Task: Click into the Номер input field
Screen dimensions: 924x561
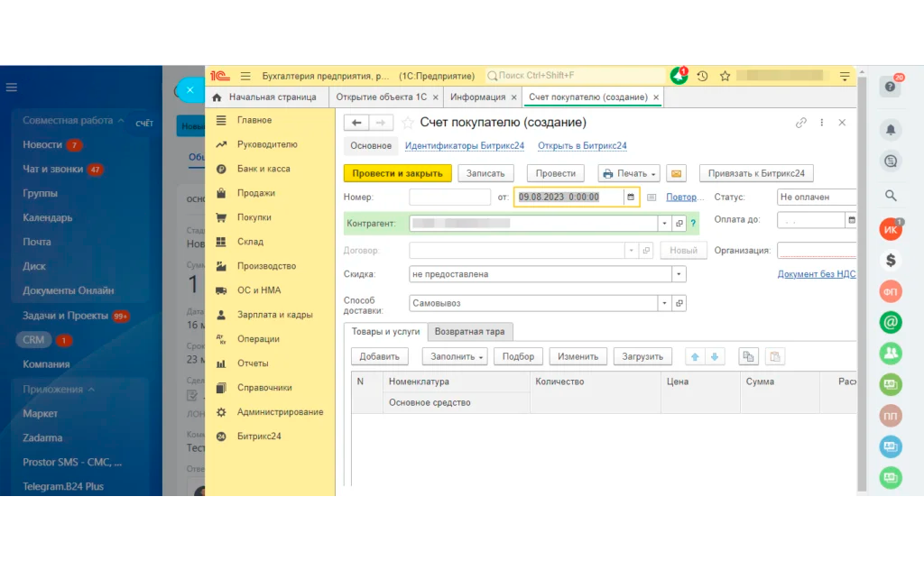Action: [x=449, y=197]
